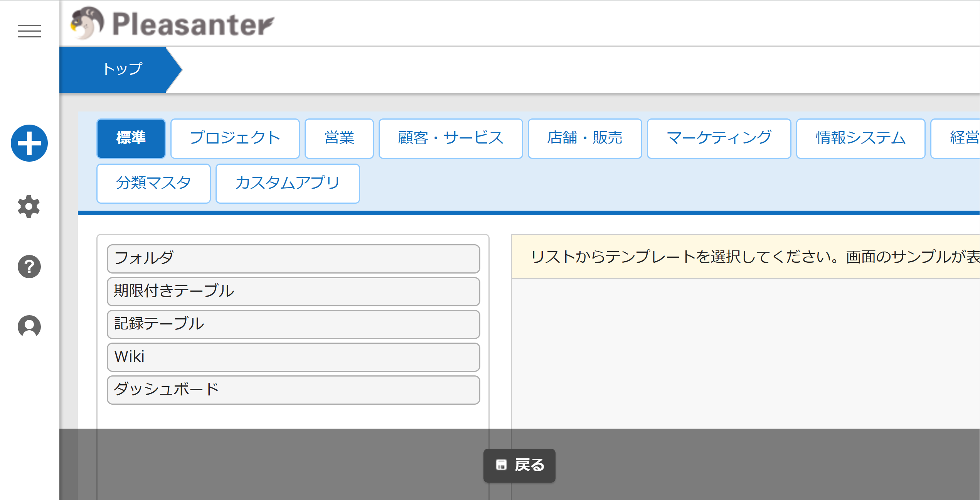The width and height of the screenshot is (980, 500).
Task: Select the 情報システム tab
Action: pyautogui.click(x=860, y=139)
